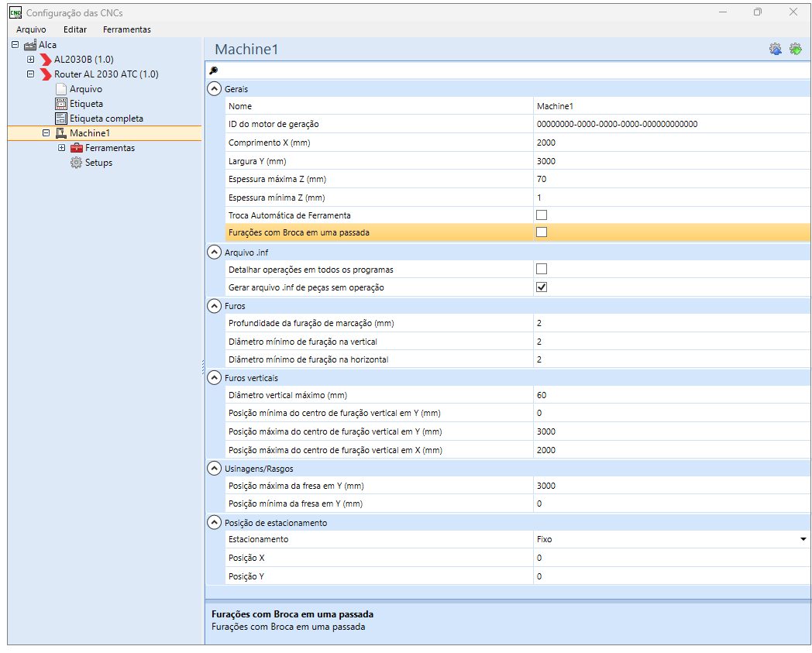Expand the AL2030B (1.0) tree node
Viewport: 812px width, 653px height.
pos(30,60)
